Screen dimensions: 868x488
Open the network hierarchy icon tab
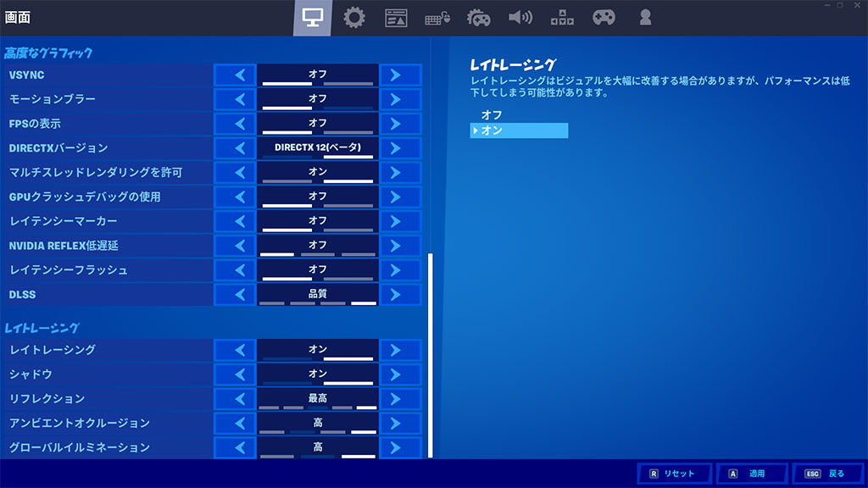coord(562,18)
